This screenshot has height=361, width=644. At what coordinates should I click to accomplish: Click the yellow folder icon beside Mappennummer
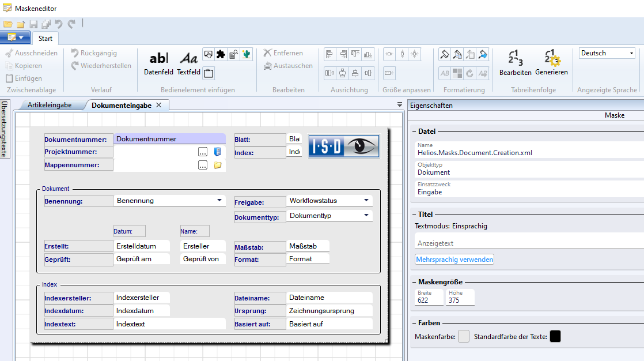point(217,165)
